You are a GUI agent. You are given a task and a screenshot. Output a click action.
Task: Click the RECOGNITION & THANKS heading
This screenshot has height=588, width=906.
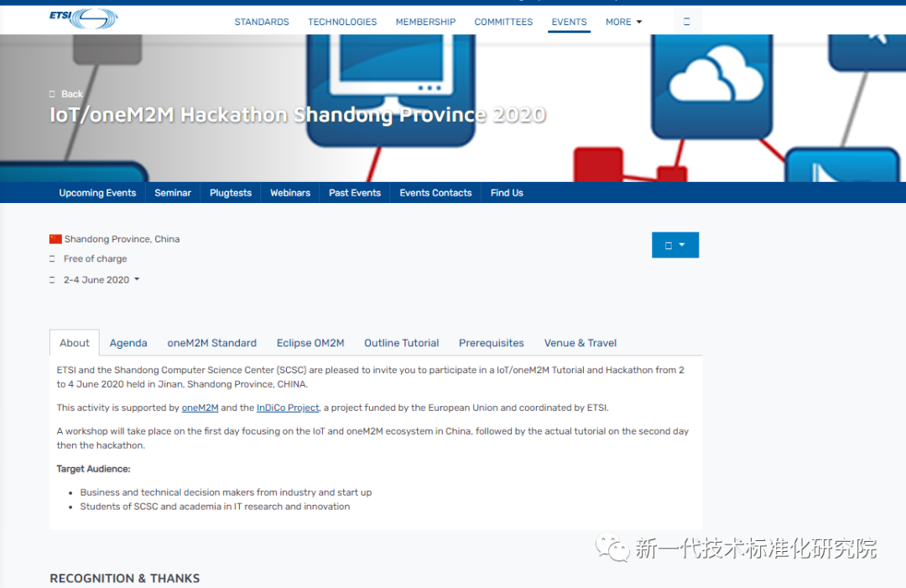[x=125, y=578]
